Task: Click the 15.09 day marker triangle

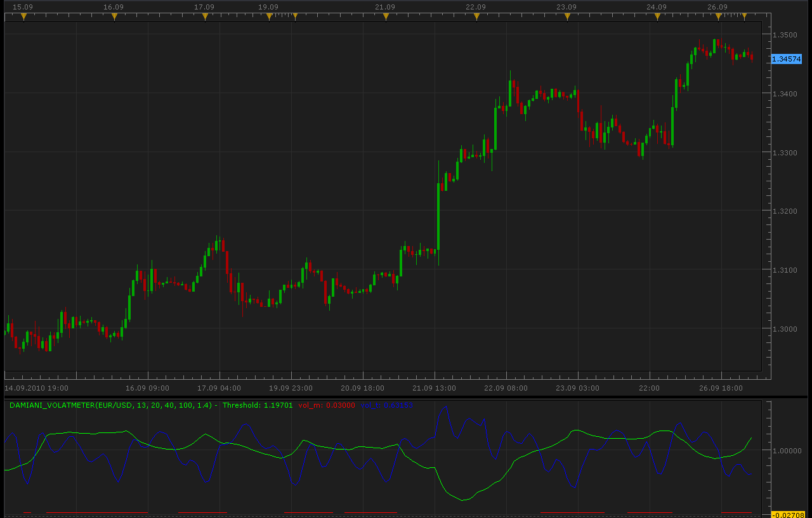Action: coord(23,17)
